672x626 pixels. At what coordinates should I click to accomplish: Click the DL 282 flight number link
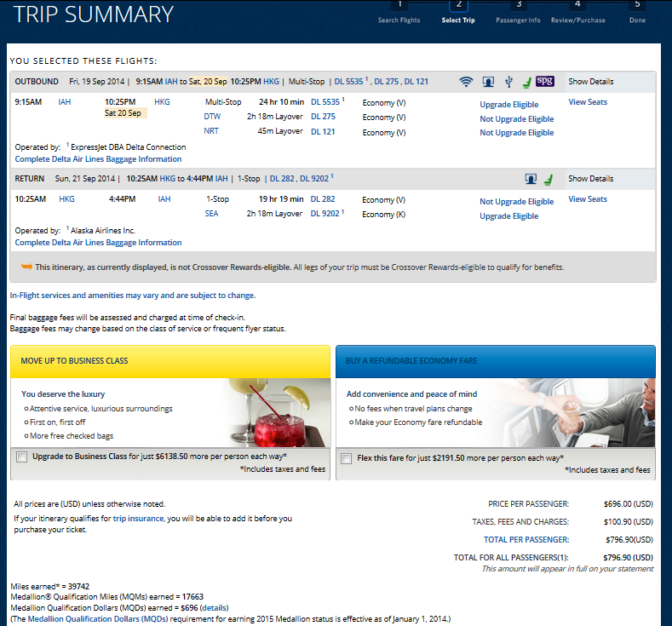pos(324,199)
